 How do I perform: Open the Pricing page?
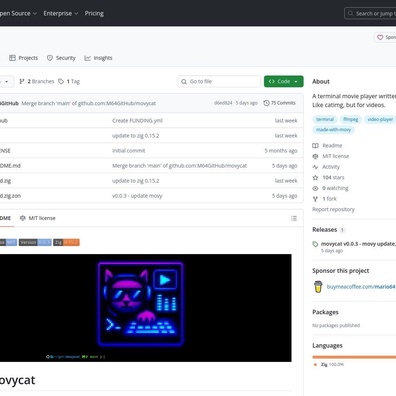tap(94, 13)
